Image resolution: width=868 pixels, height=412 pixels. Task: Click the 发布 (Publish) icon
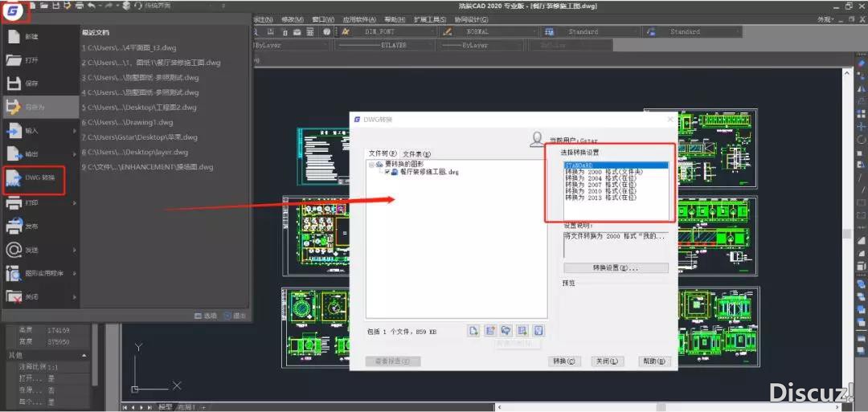pos(14,226)
